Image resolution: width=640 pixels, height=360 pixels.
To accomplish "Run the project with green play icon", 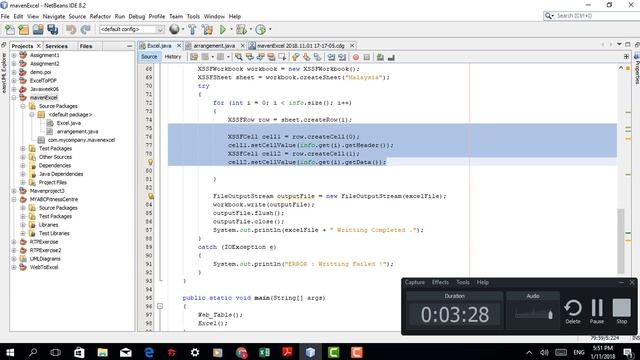I will tap(222, 29).
